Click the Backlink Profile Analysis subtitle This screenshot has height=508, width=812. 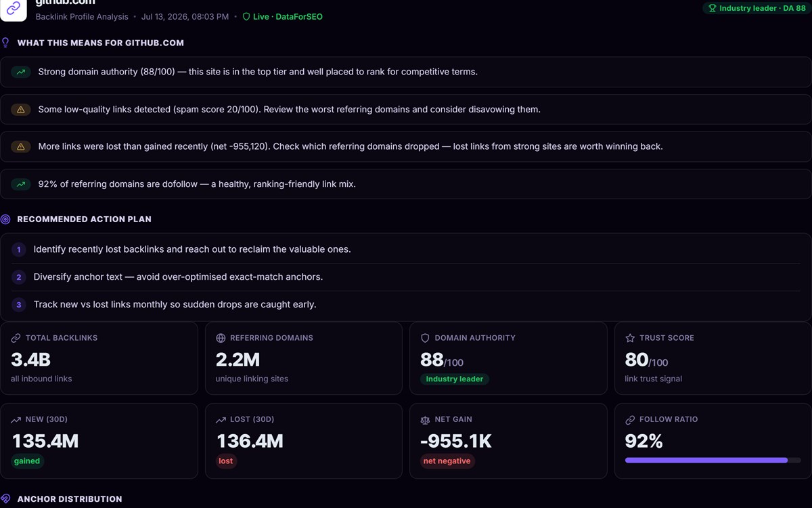[x=82, y=17]
